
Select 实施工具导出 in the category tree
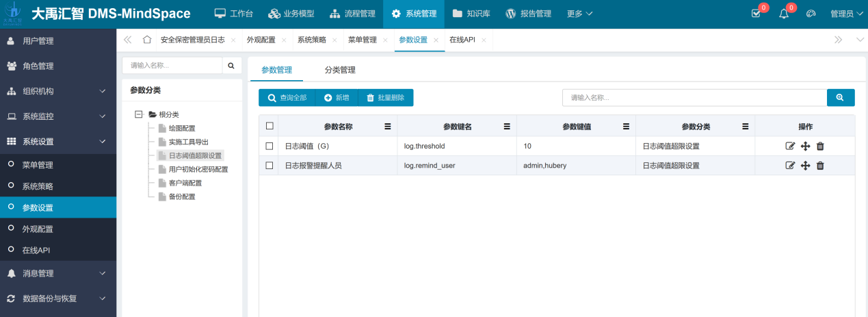click(189, 142)
